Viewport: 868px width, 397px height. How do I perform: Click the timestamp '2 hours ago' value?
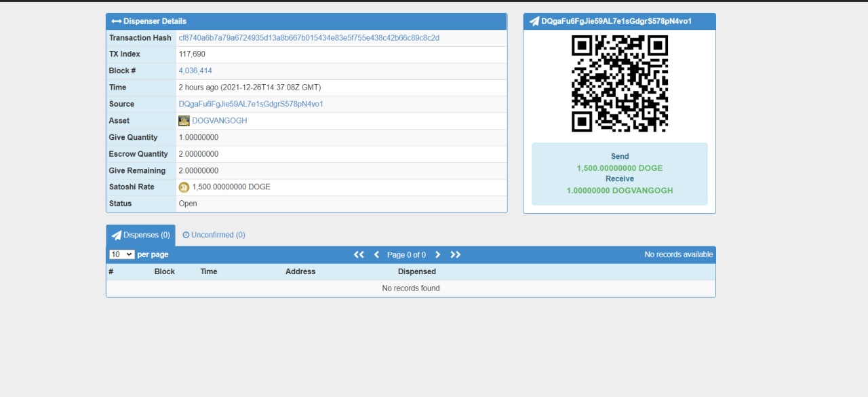pyautogui.click(x=250, y=88)
